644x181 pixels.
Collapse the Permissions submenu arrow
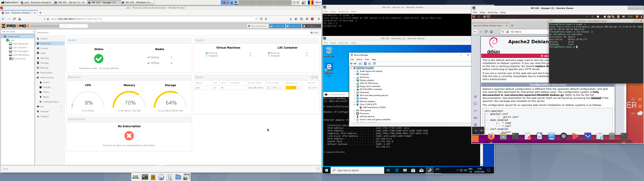pos(62,77)
